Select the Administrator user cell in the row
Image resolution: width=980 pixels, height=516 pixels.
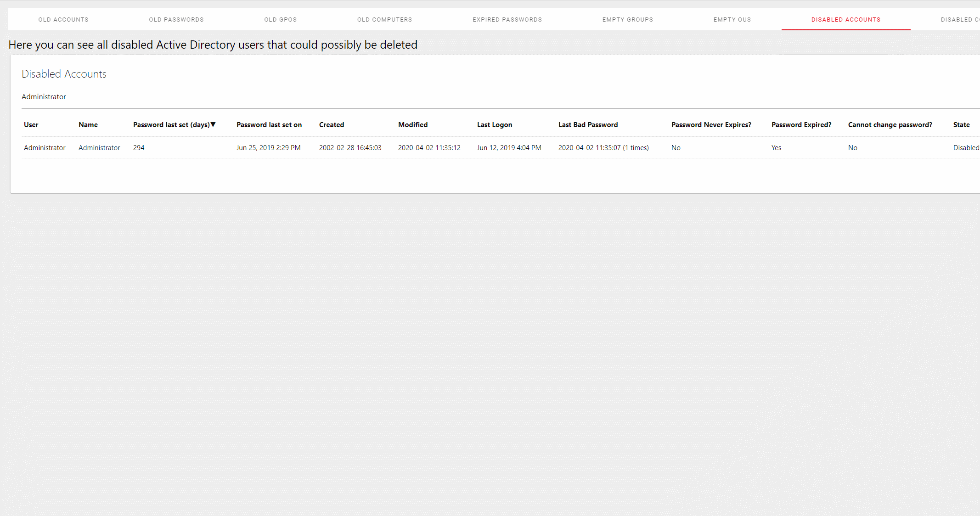(45, 148)
